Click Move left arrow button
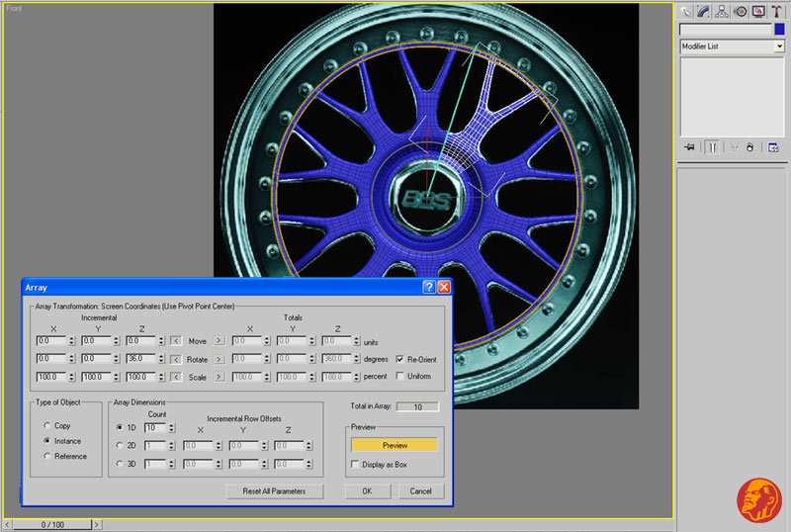 pos(176,341)
